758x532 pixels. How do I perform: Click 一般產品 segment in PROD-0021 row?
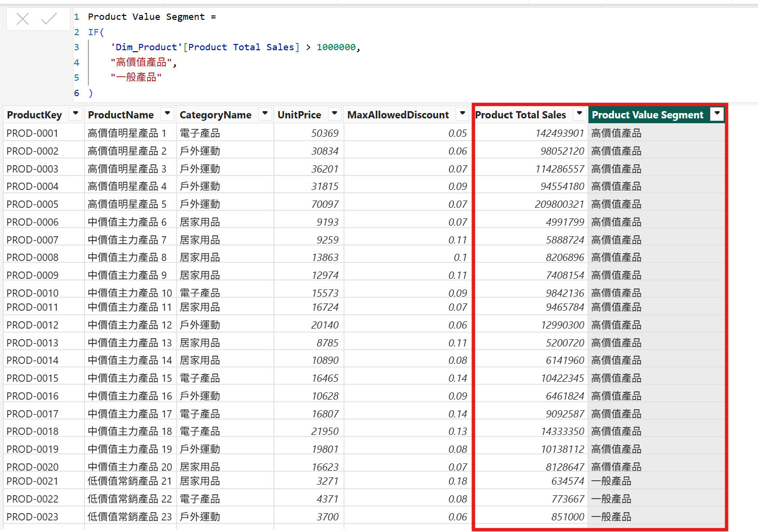point(611,481)
